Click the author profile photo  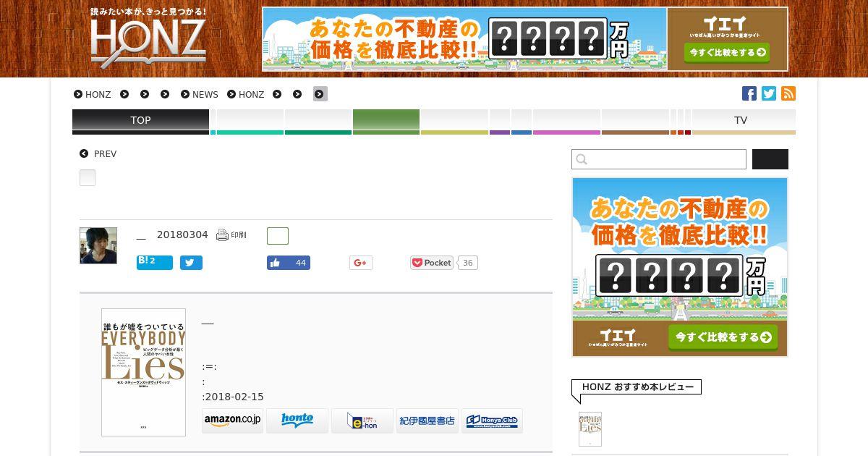tap(98, 245)
